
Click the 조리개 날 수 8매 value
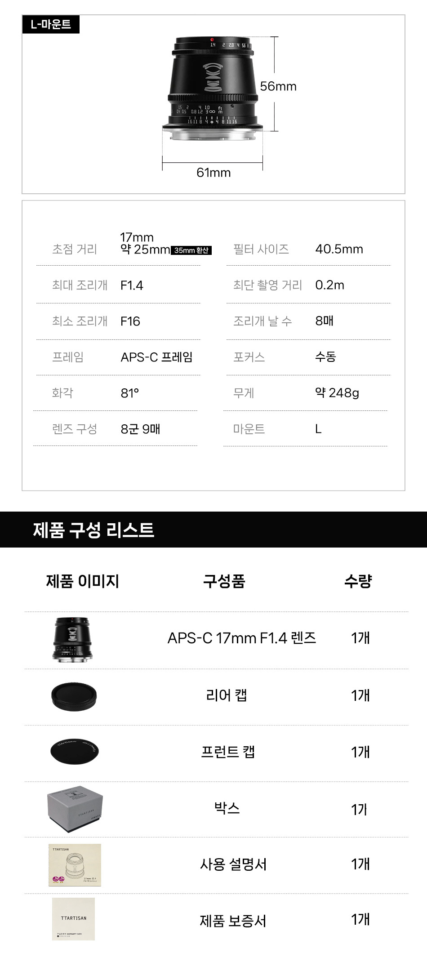point(324,321)
